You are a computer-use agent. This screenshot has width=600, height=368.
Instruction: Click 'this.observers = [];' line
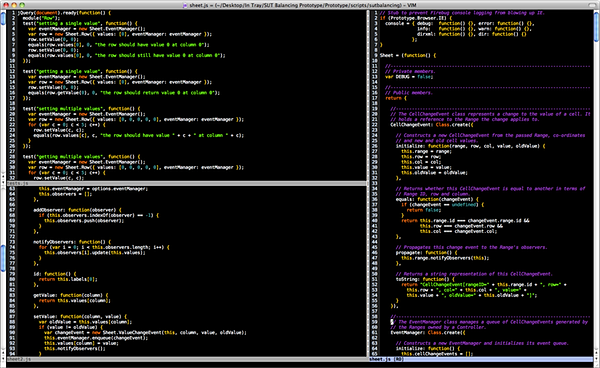(65, 194)
